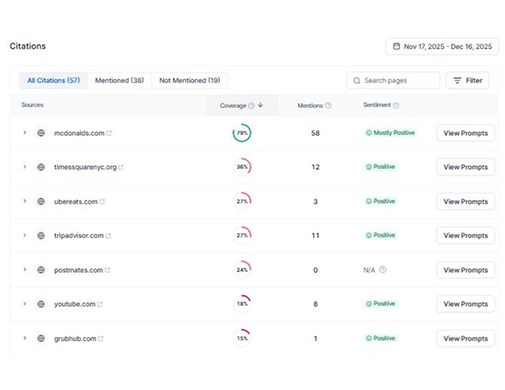Click the Mostly Positive sentiment badge
Viewport: 505px width, 390px height.
tap(390, 133)
